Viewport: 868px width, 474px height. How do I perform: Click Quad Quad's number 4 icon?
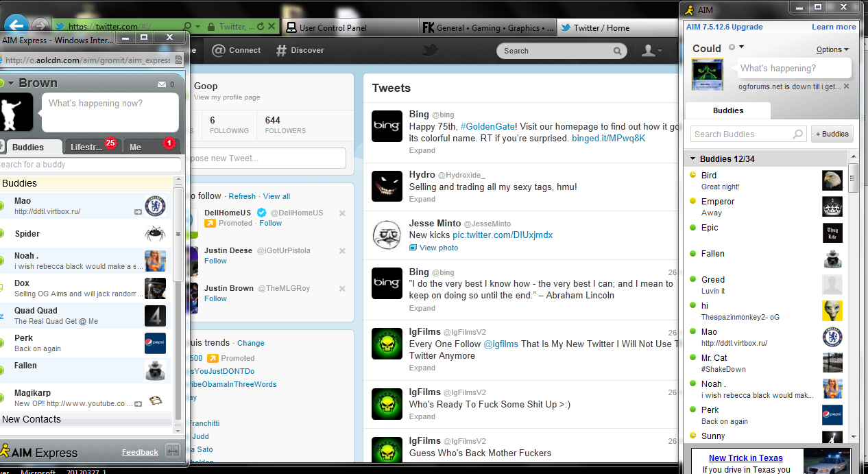[156, 316]
